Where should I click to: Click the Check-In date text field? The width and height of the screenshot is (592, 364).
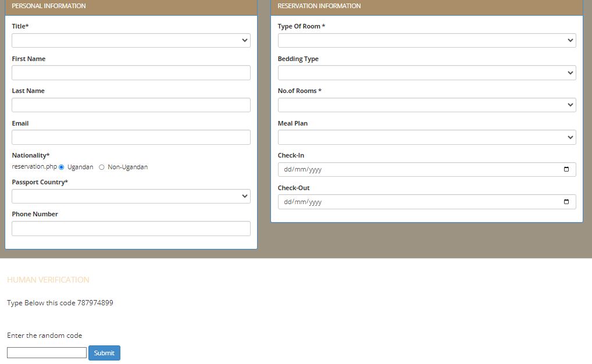click(407, 170)
